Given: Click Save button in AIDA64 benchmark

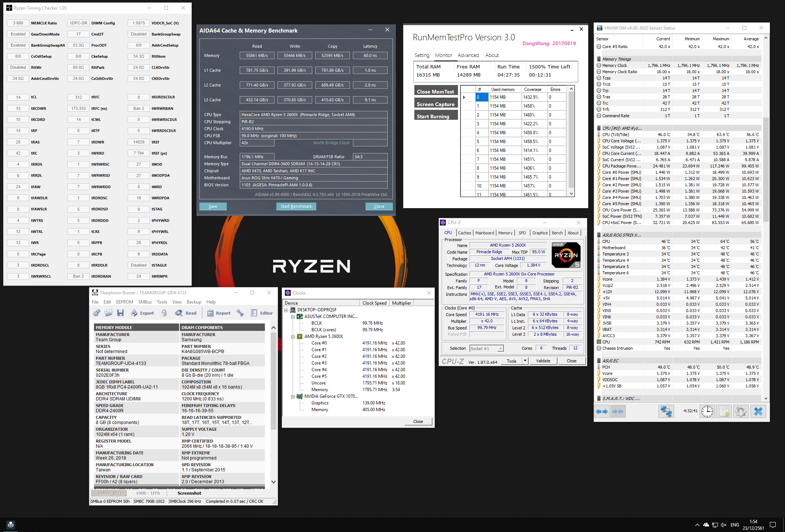Looking at the screenshot, I should pyautogui.click(x=213, y=206).
